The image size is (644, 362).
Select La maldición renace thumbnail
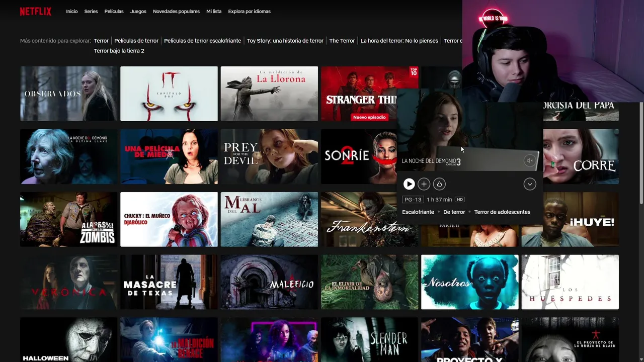click(x=169, y=340)
